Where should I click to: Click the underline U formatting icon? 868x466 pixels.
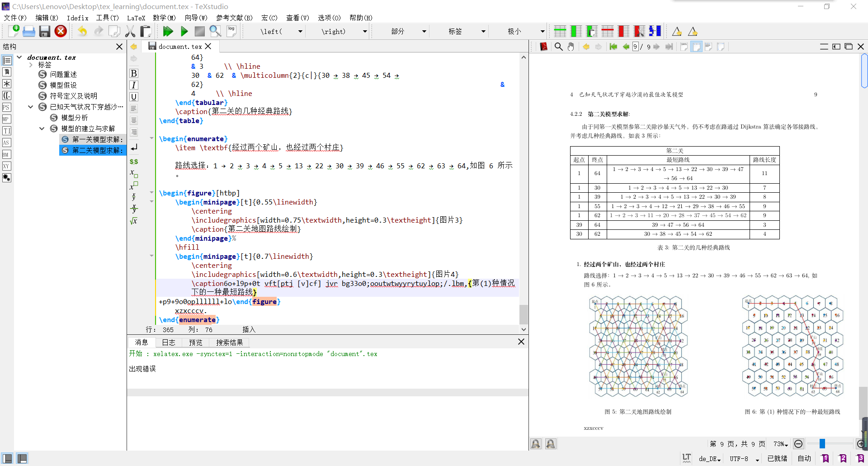coord(134,97)
